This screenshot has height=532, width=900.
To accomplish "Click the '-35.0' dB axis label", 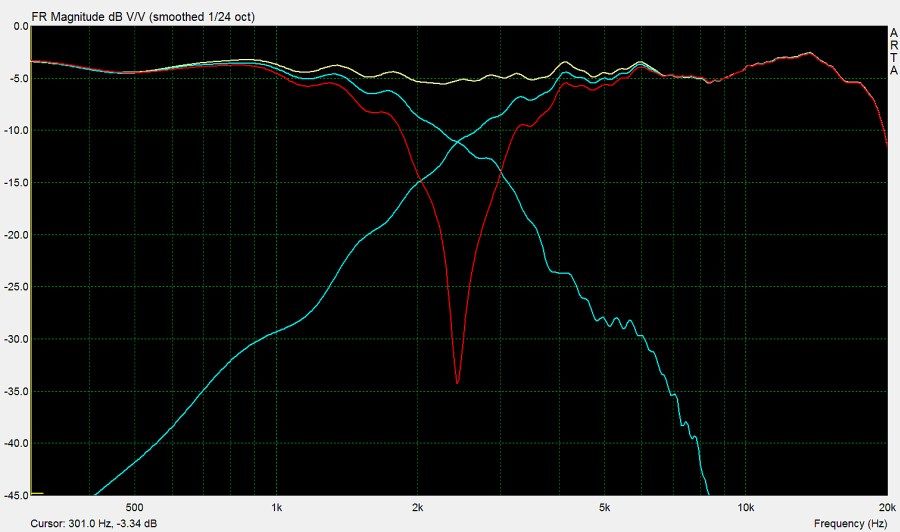I will (x=17, y=391).
